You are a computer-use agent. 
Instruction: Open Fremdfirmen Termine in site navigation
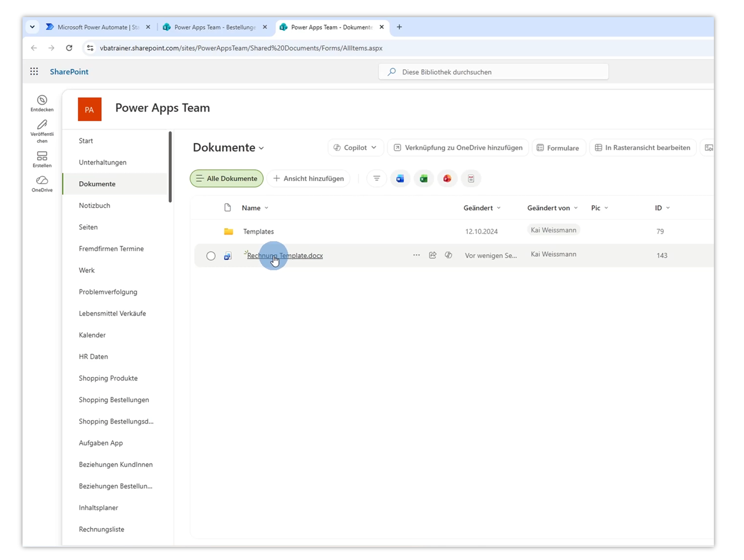pos(112,249)
